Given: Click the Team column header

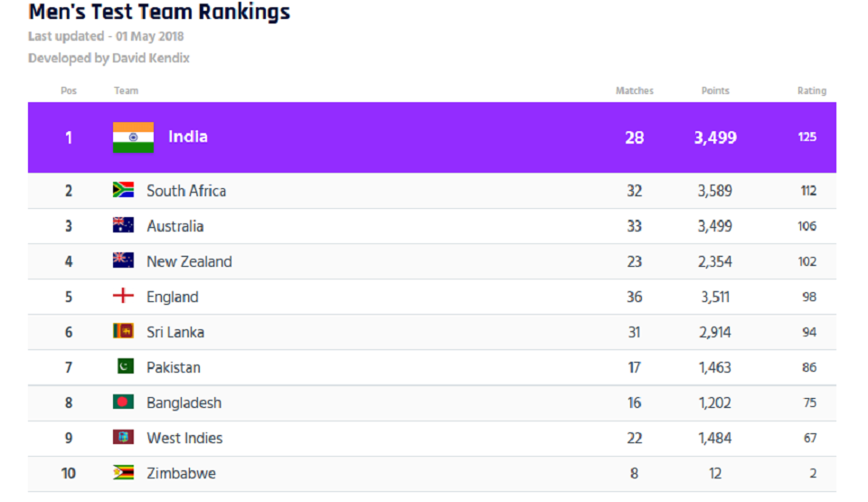Looking at the screenshot, I should coord(126,90).
